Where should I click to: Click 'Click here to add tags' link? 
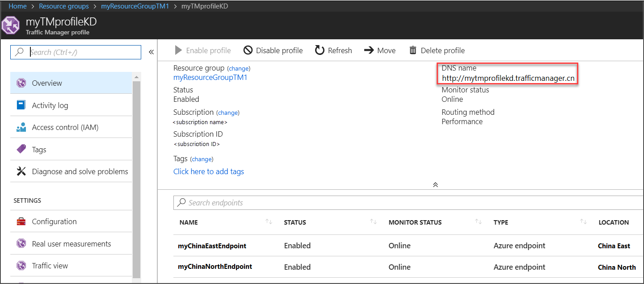tap(209, 171)
